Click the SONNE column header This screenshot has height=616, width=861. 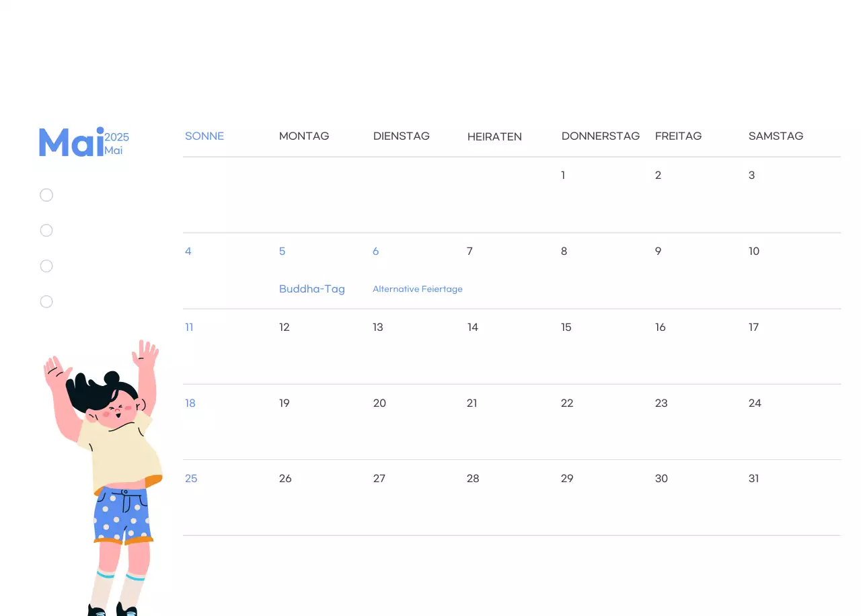pos(204,136)
